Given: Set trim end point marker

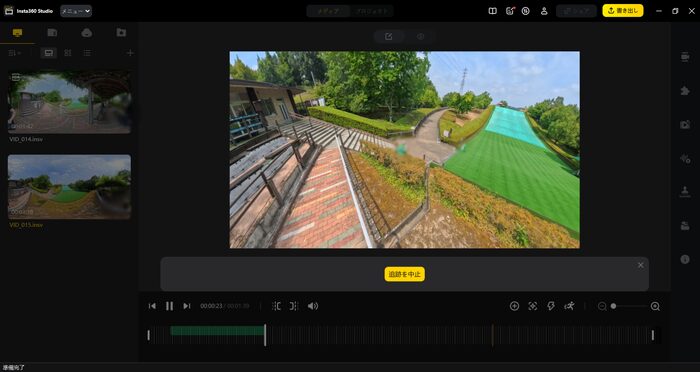Looking at the screenshot, I should tap(293, 306).
